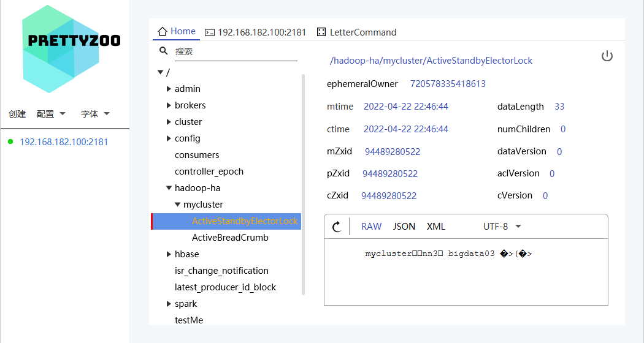The image size is (644, 343).
Task: Select the config tree node label
Action: click(x=187, y=138)
